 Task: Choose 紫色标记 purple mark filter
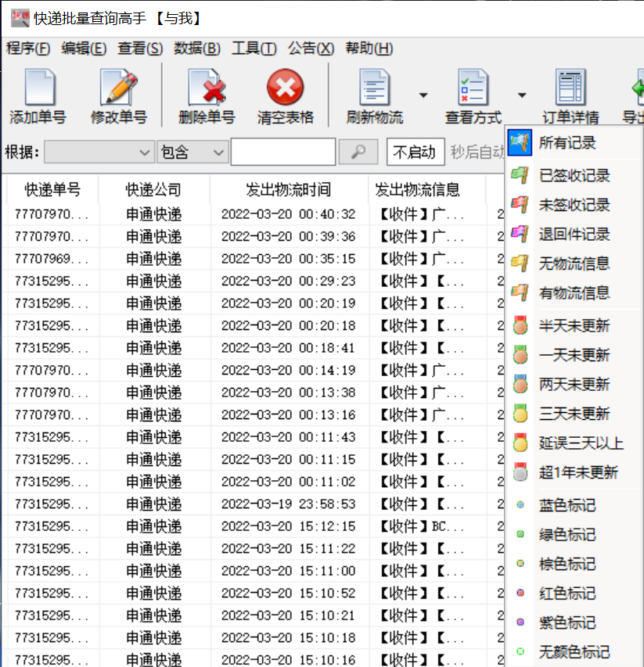(x=574, y=622)
